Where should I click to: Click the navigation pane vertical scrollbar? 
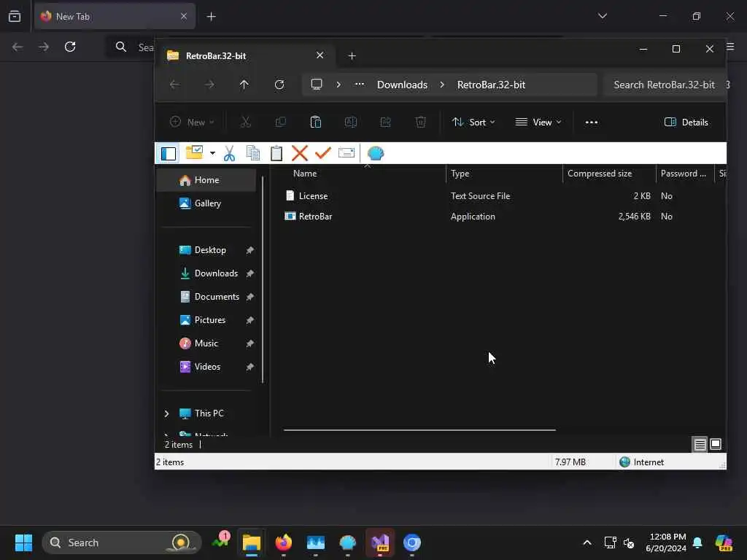point(263,279)
